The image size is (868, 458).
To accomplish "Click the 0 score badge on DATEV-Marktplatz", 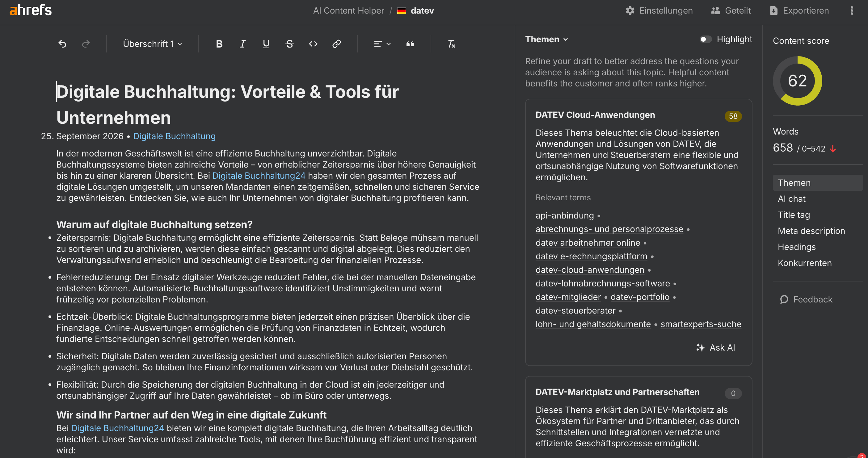I will pos(733,393).
